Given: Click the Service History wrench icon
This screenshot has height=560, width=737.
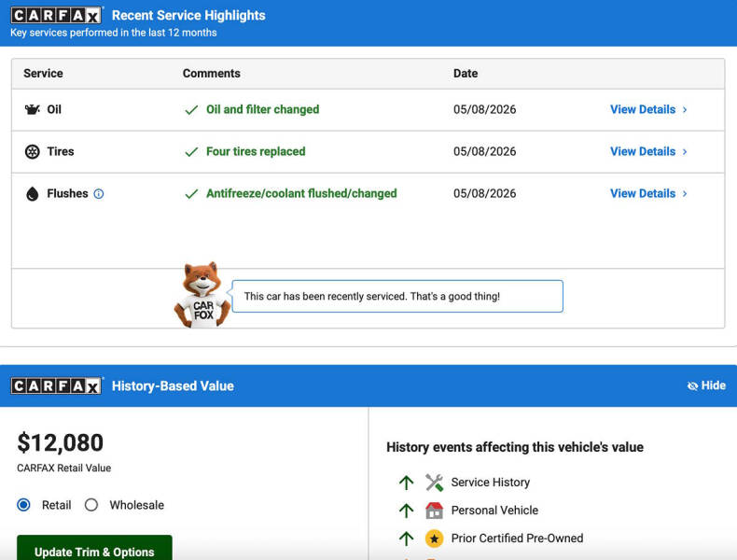Looking at the screenshot, I should coord(435,483).
